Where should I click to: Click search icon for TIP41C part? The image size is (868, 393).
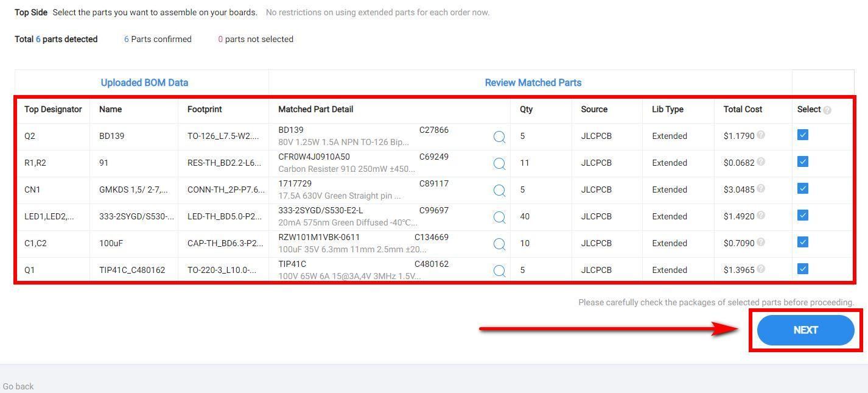pos(499,271)
